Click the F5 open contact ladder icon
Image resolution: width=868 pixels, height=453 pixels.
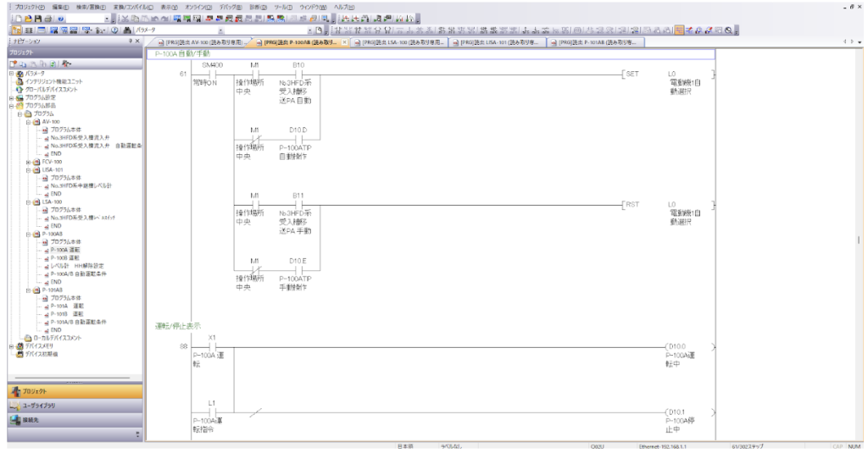click(x=337, y=30)
